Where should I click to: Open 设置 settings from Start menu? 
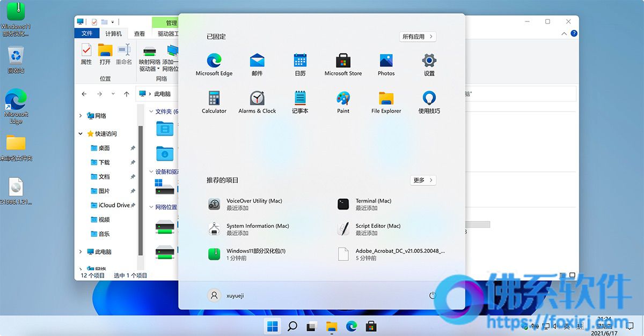[429, 64]
